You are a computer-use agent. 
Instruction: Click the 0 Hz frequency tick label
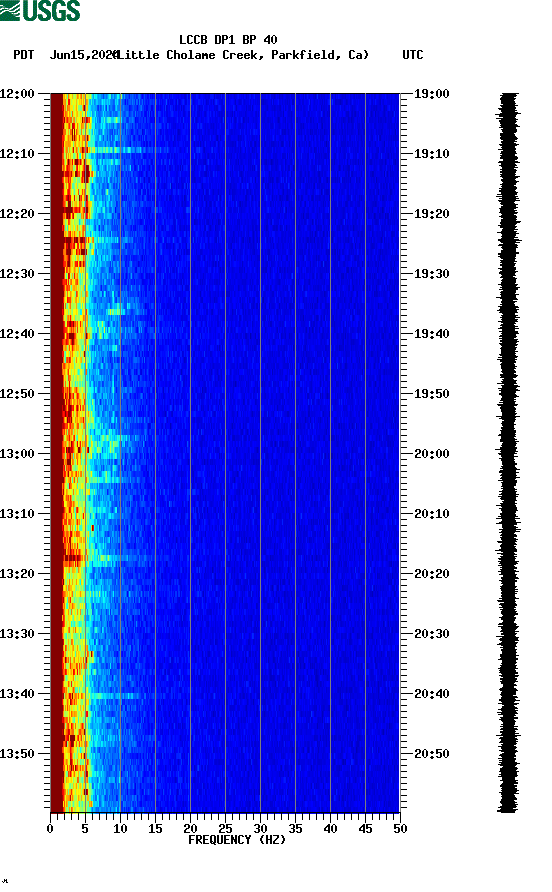click(x=50, y=829)
